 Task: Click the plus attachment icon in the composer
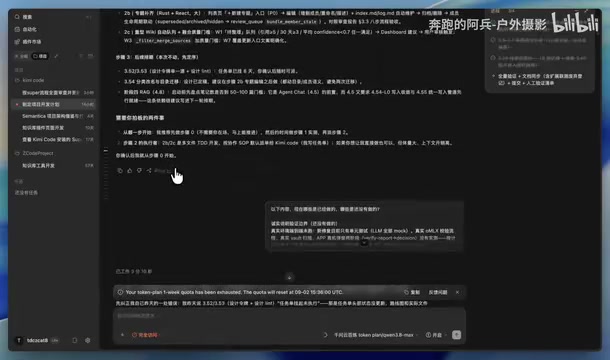tap(122, 335)
